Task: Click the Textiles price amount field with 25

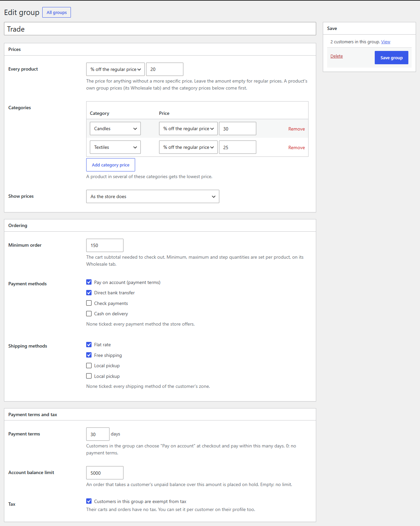Action: pos(238,147)
